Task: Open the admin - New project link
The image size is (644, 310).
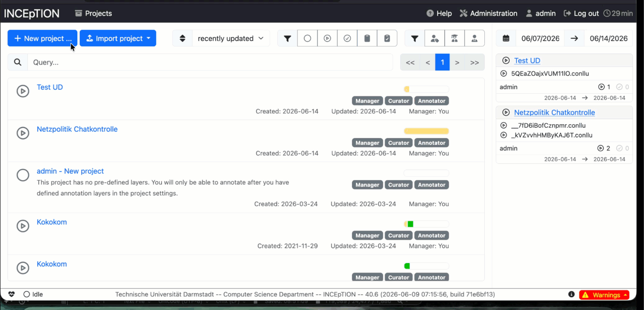Action: click(x=70, y=171)
